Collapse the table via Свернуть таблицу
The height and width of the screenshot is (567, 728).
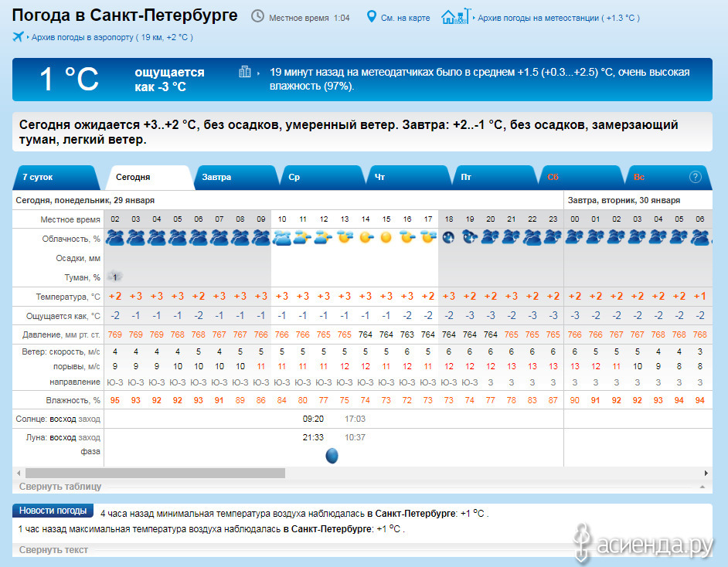coord(60,486)
